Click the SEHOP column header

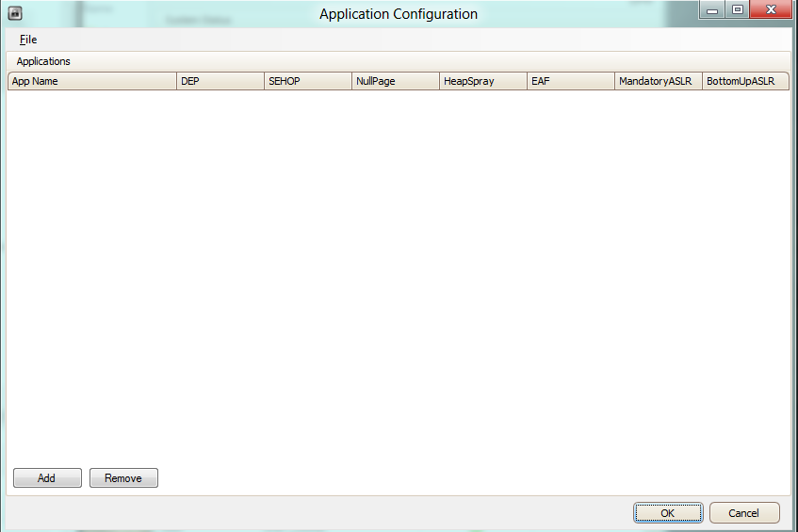tap(308, 81)
